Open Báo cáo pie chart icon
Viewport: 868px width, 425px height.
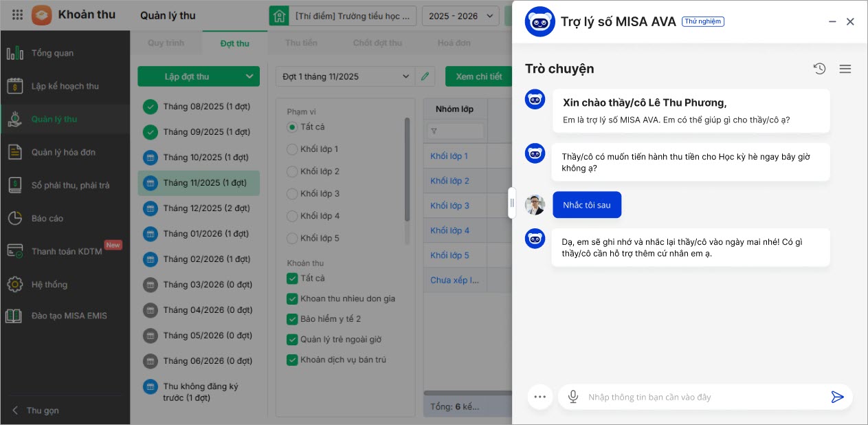tap(14, 218)
